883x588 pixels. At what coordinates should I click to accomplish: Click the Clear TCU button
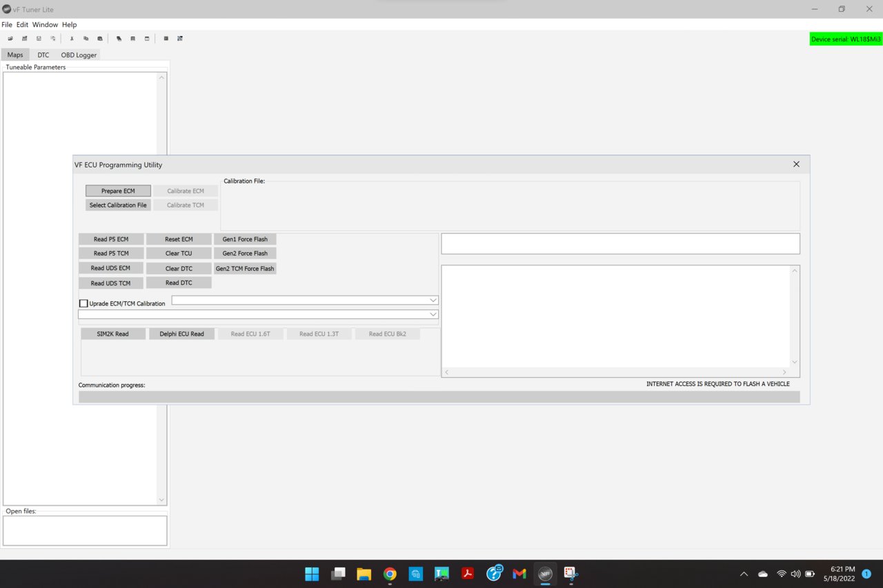pos(179,253)
